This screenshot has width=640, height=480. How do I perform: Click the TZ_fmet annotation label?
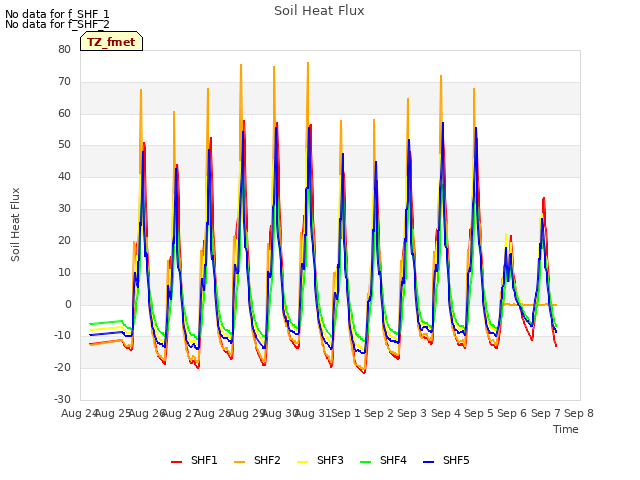(111, 42)
